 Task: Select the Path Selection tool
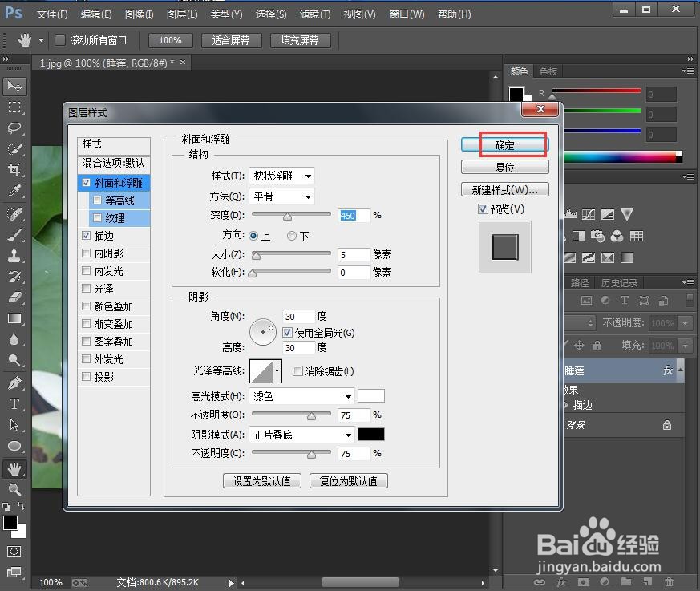[x=14, y=424]
